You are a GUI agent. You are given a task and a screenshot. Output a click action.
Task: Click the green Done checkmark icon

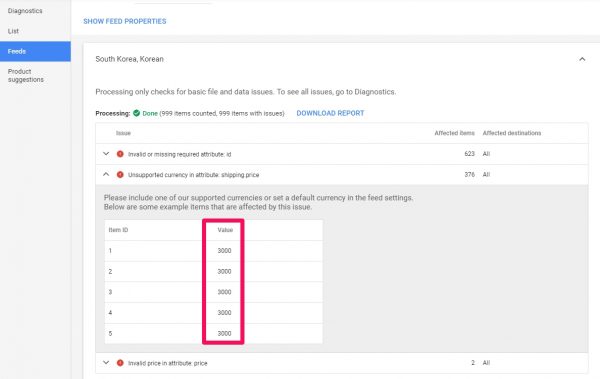(x=137, y=113)
